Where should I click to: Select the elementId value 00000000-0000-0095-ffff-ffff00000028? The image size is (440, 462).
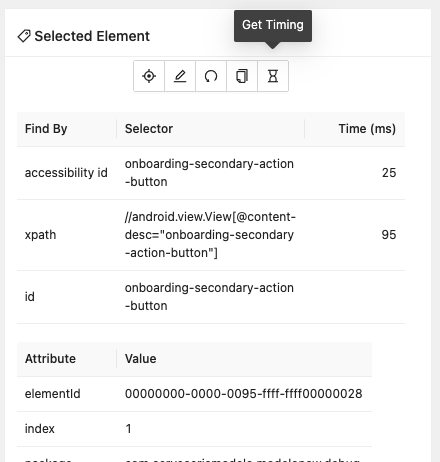point(243,394)
